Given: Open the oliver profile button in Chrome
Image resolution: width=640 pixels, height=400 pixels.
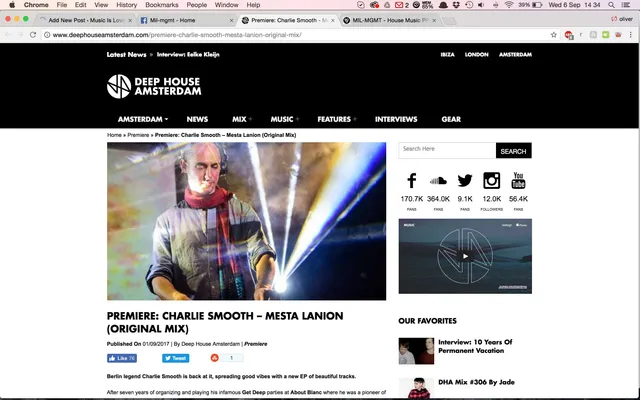Looking at the screenshot, I should point(622,19).
